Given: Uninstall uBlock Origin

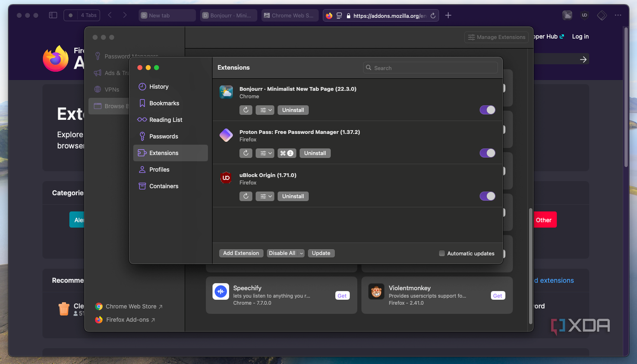Looking at the screenshot, I should pos(293,196).
